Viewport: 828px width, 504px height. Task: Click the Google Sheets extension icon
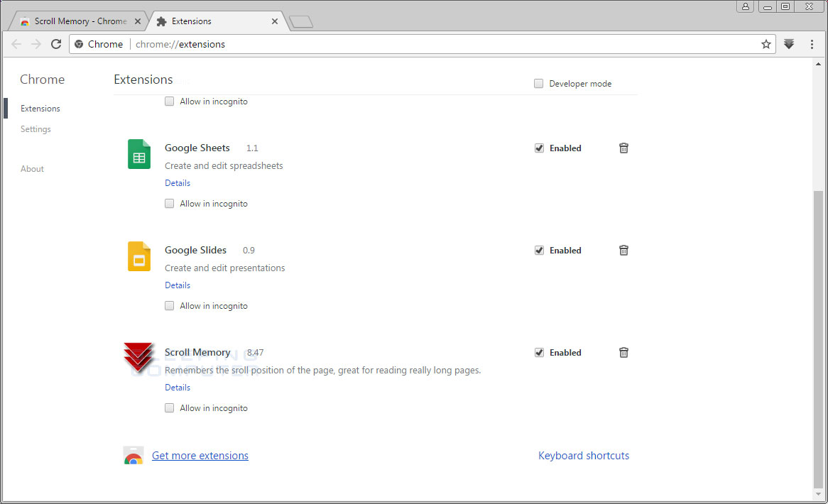(x=138, y=153)
